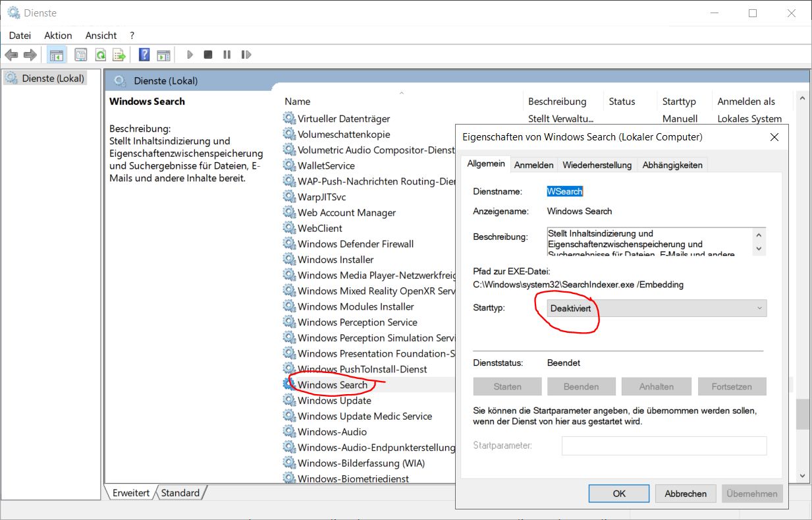Click the services list vertical scrollbar thumb
Screen dimensions: 812x520
801,415
